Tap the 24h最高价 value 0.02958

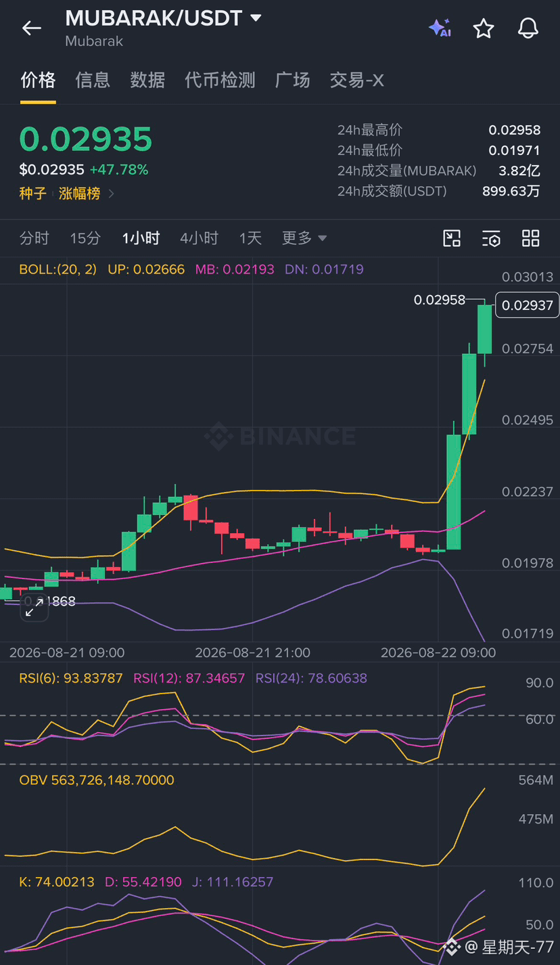click(515, 130)
